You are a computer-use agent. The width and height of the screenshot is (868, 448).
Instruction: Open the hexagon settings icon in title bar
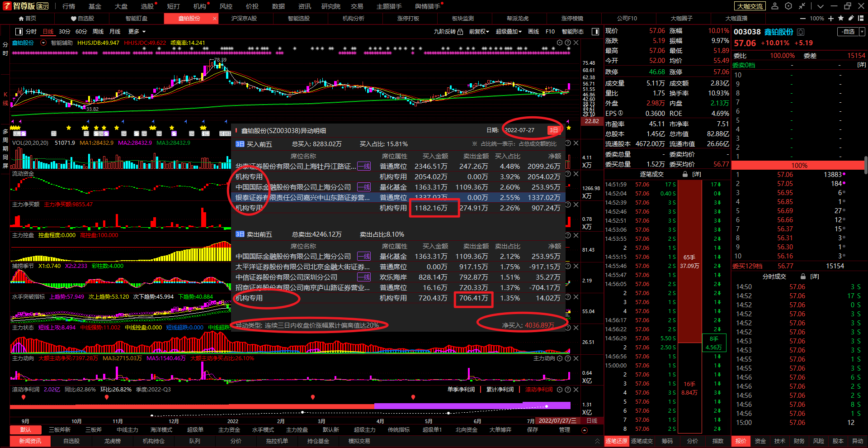click(x=788, y=6)
